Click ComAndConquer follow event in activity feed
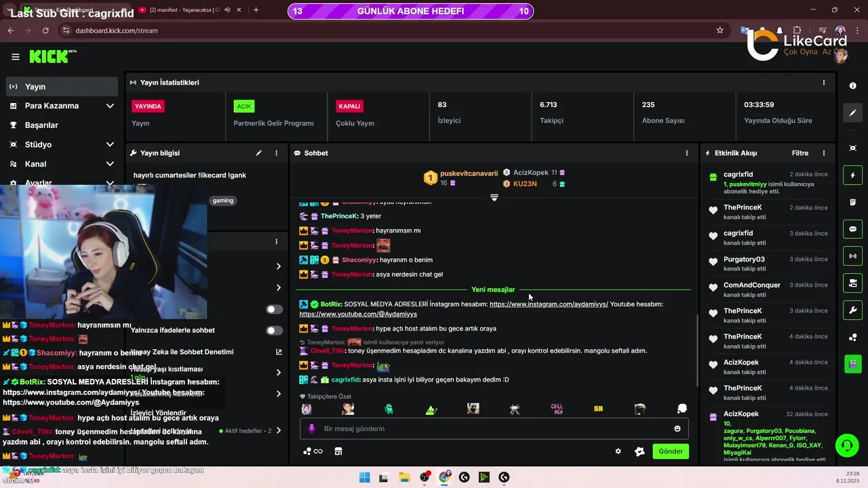 pos(768,289)
